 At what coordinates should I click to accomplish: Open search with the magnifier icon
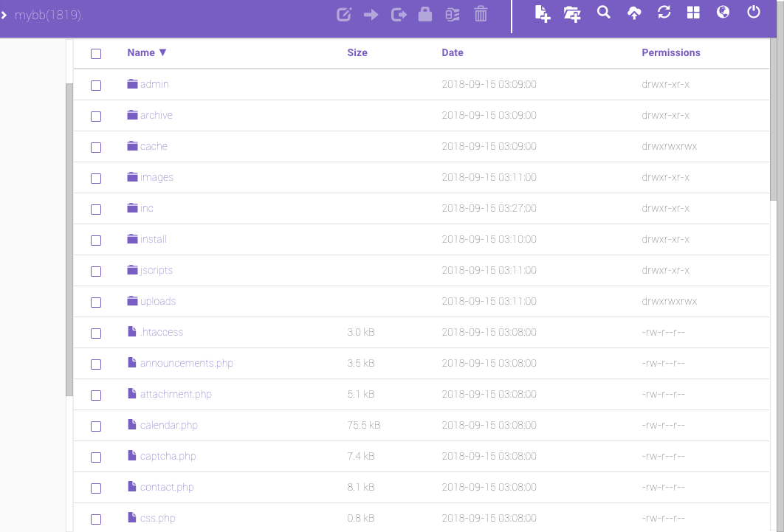603,13
